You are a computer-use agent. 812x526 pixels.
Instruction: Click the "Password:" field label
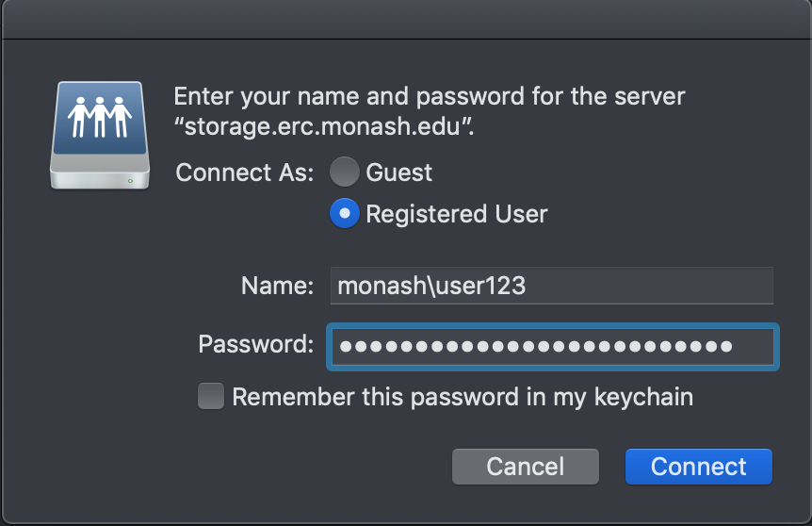255,344
